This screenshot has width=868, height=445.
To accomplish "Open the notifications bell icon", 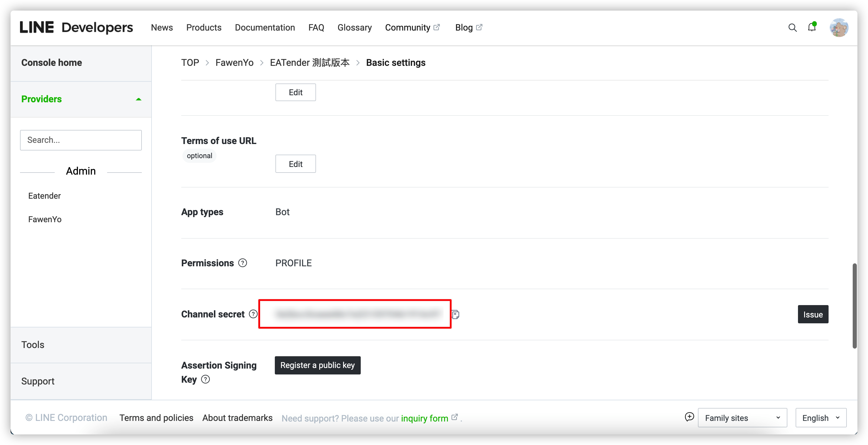I will tap(812, 27).
